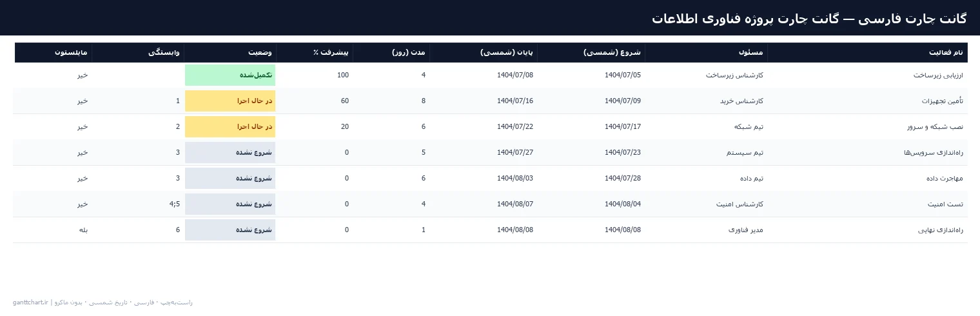Click dependency value 6 in last row

(x=178, y=230)
